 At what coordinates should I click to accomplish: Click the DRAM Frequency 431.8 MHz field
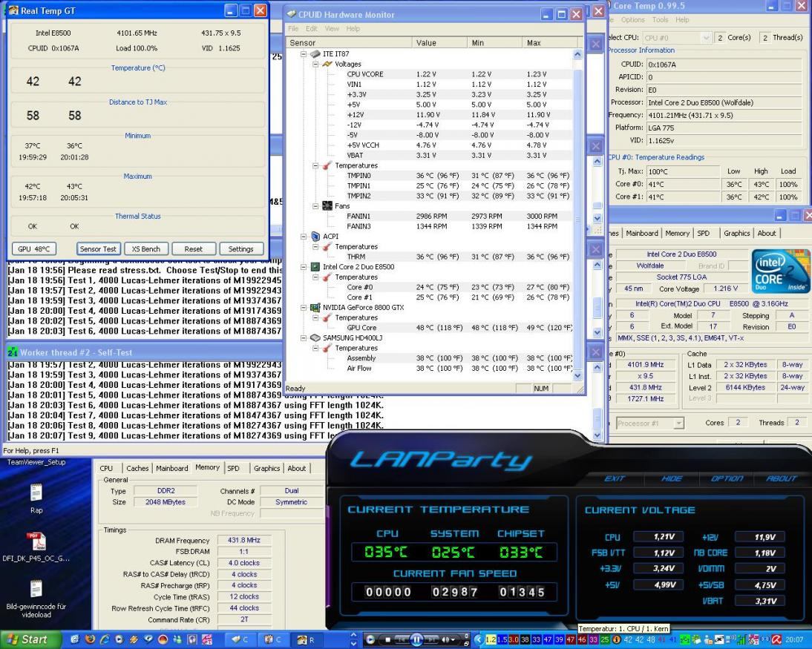tap(244, 540)
